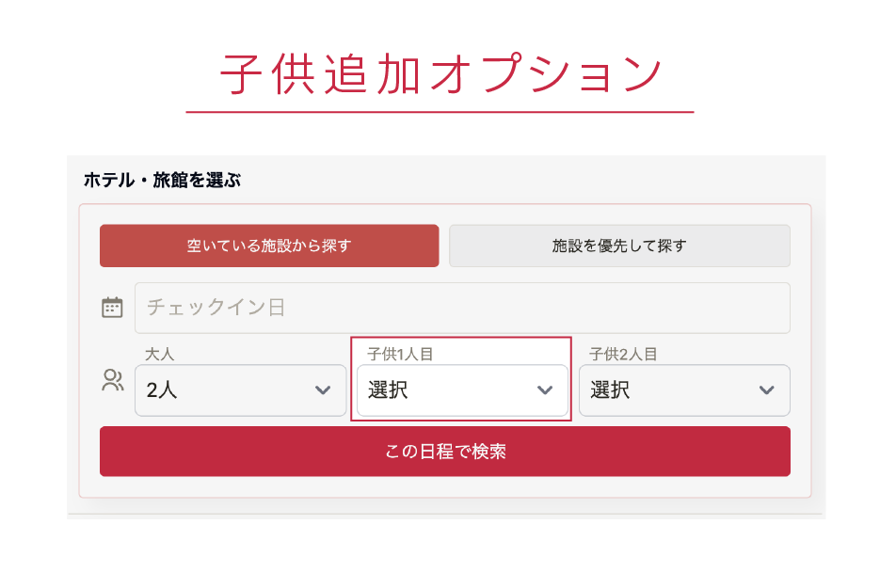This screenshot has width=880, height=588.
Task: Switch to the 施設を優先して探す tab
Action: 619,246
